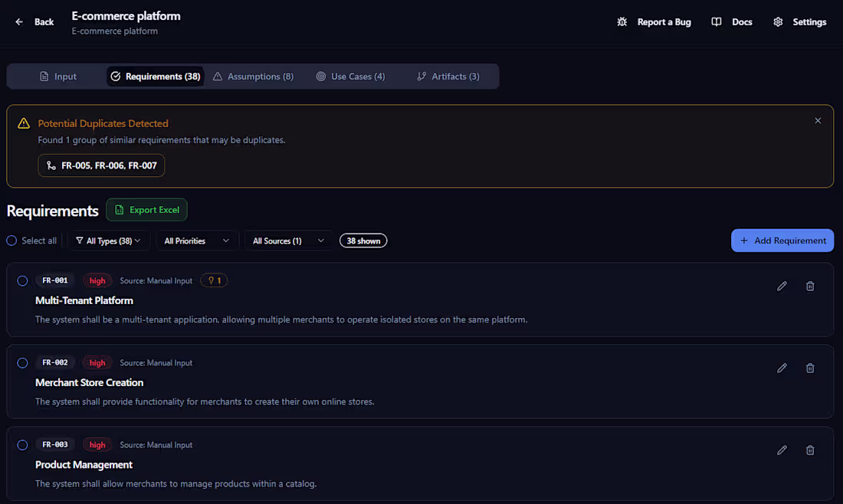Click the merge icon in the FR-005 duplicate group
The height and width of the screenshot is (504, 843).
(x=51, y=165)
